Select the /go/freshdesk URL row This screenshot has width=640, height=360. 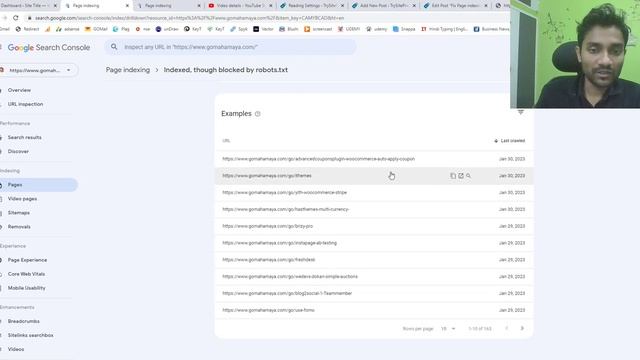click(x=373, y=260)
